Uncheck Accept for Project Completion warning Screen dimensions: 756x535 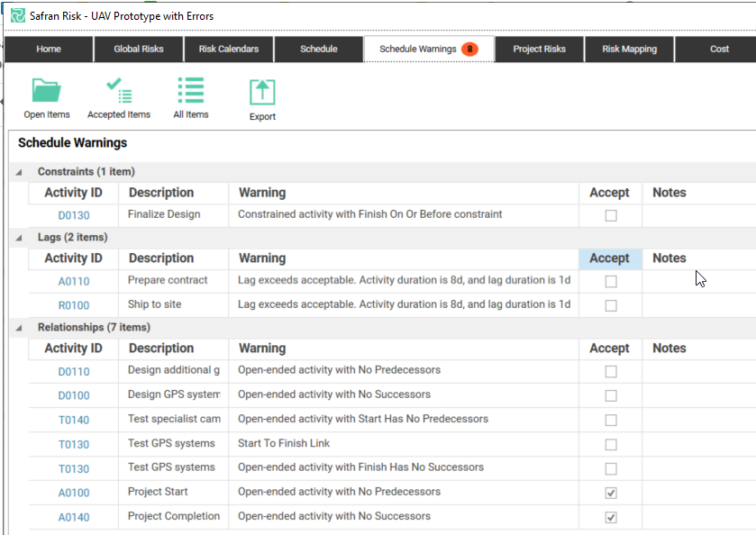(611, 517)
